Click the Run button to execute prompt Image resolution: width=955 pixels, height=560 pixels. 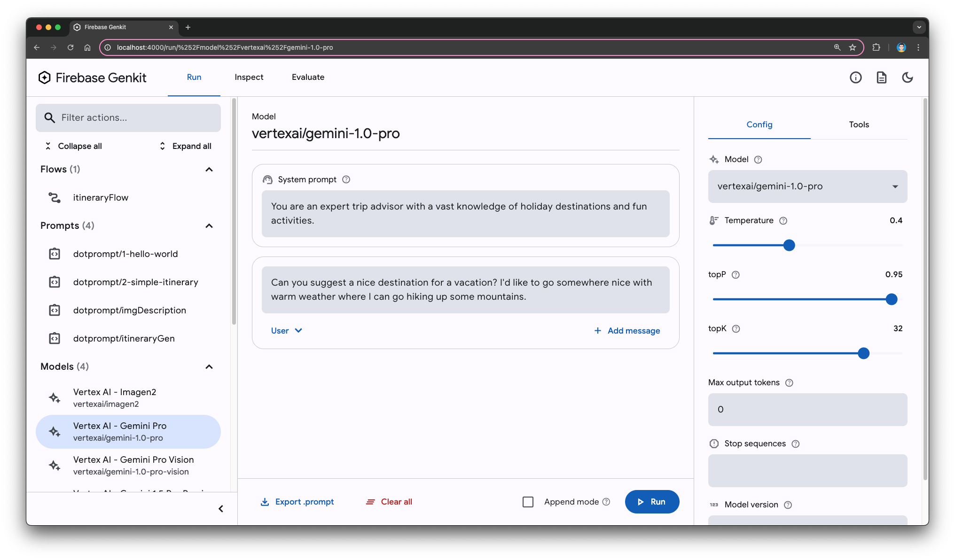click(651, 501)
